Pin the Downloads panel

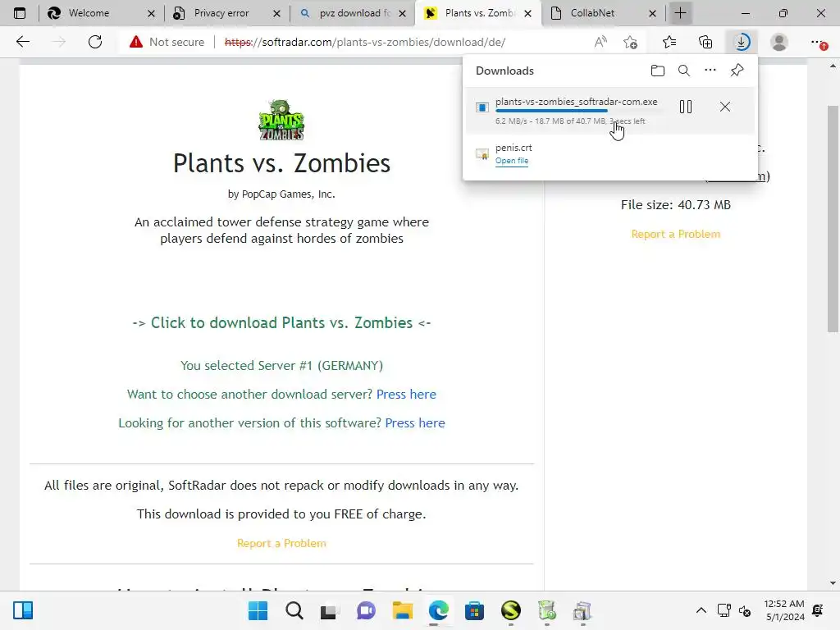[x=737, y=71]
